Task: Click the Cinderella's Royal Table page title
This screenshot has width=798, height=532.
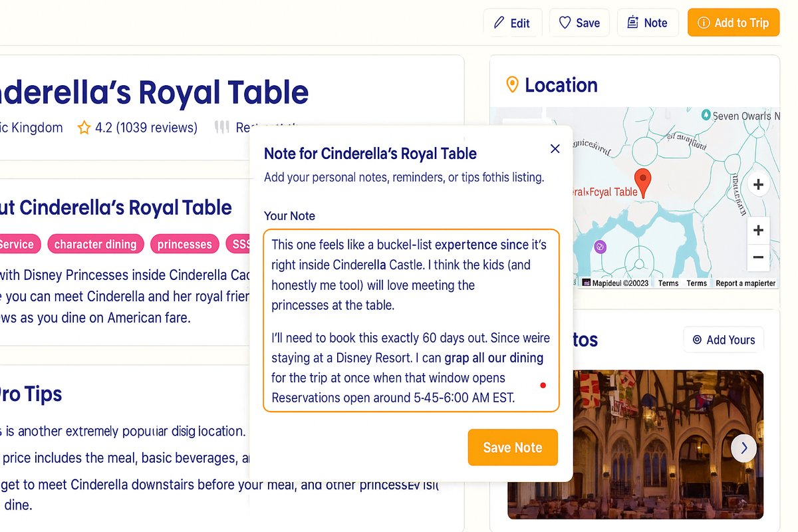Action: tap(154, 93)
